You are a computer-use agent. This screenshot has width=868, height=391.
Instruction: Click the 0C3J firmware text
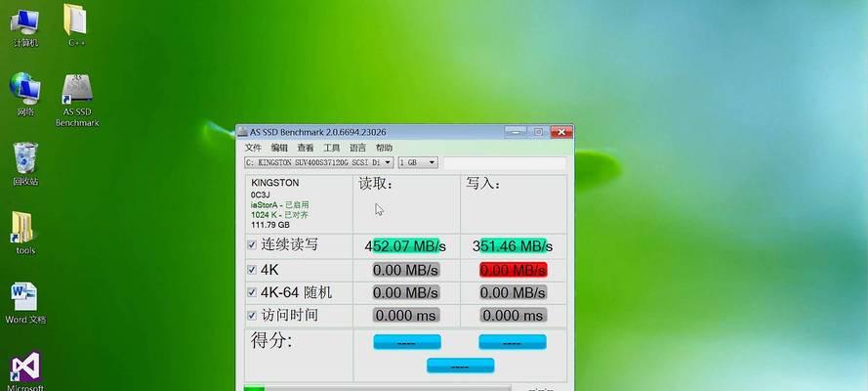click(260, 195)
